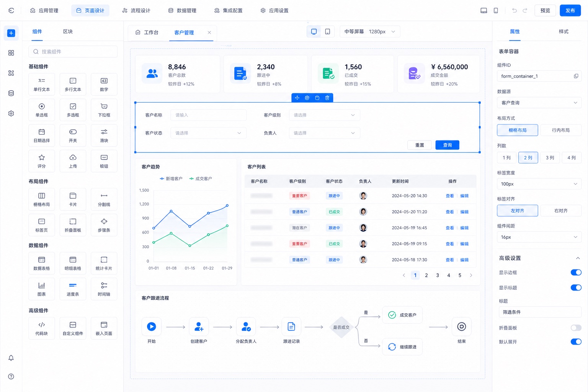
Task: Select the 滑块 slider component
Action: click(104, 136)
